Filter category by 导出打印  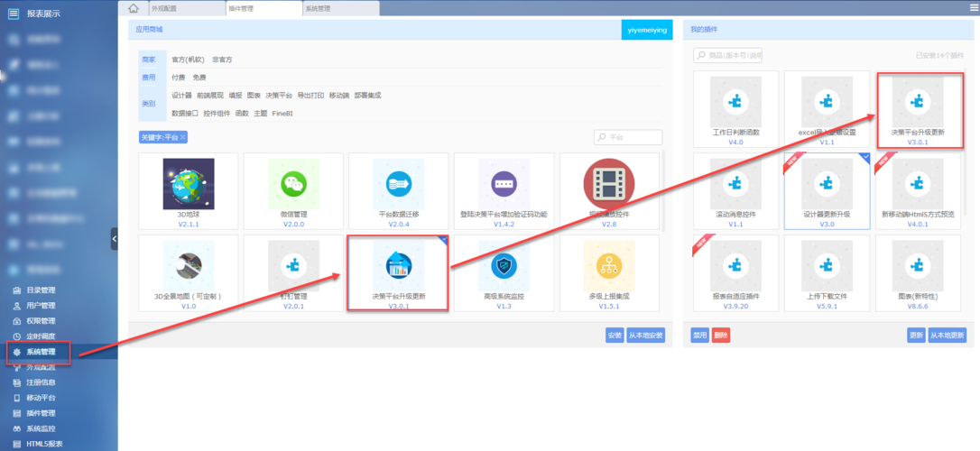tap(310, 96)
